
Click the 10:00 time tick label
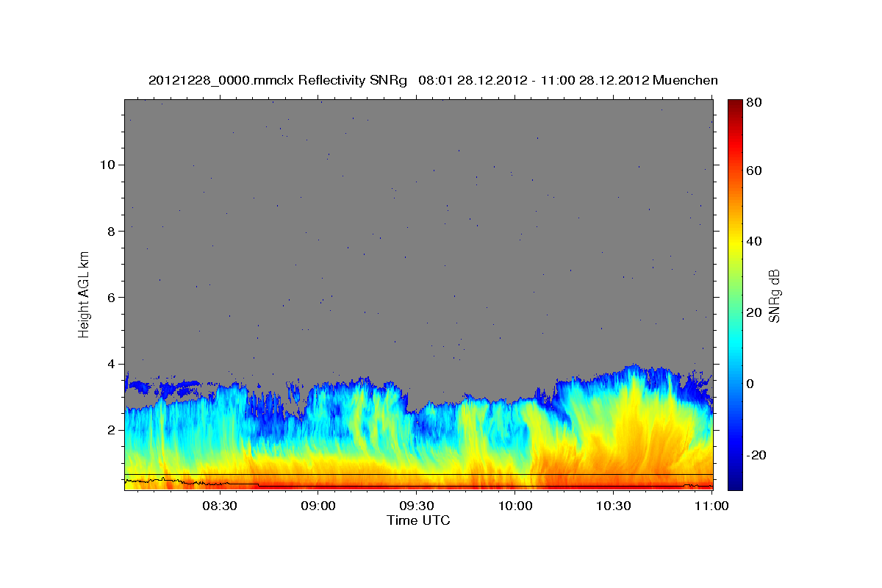[x=514, y=506]
